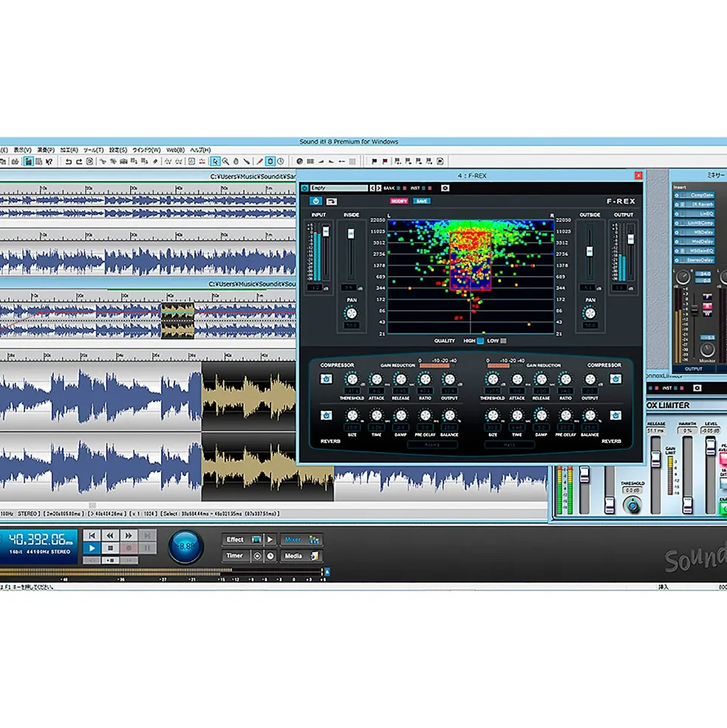Click the Mixer button
This screenshot has height=728, width=727.
pyautogui.click(x=301, y=540)
